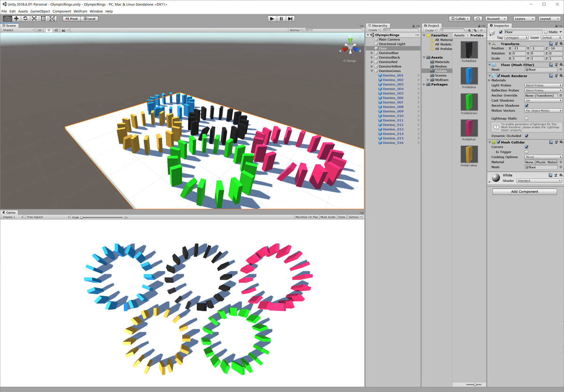The width and height of the screenshot is (564, 392).
Task: Open the Component menu
Action: coord(62,11)
